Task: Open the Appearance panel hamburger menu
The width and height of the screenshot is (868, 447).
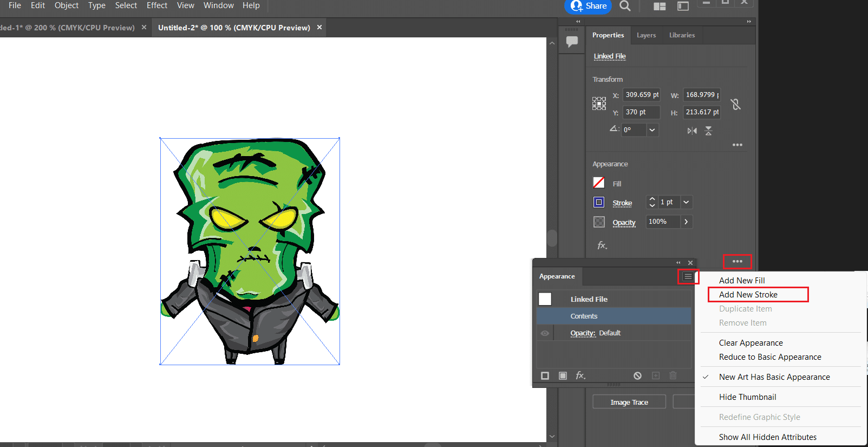Action: pos(688,276)
